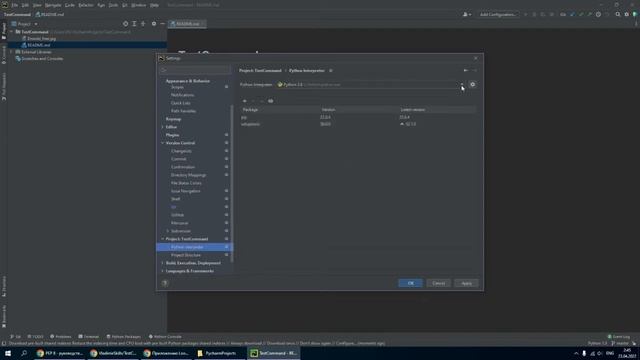
Task: Click the expand all icon in Project panel
Action: click(134, 24)
